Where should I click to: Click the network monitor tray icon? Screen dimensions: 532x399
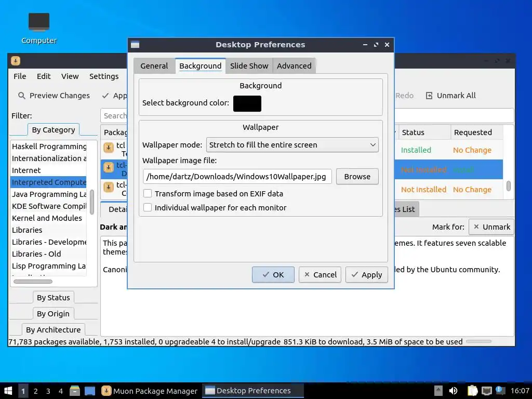pos(486,391)
